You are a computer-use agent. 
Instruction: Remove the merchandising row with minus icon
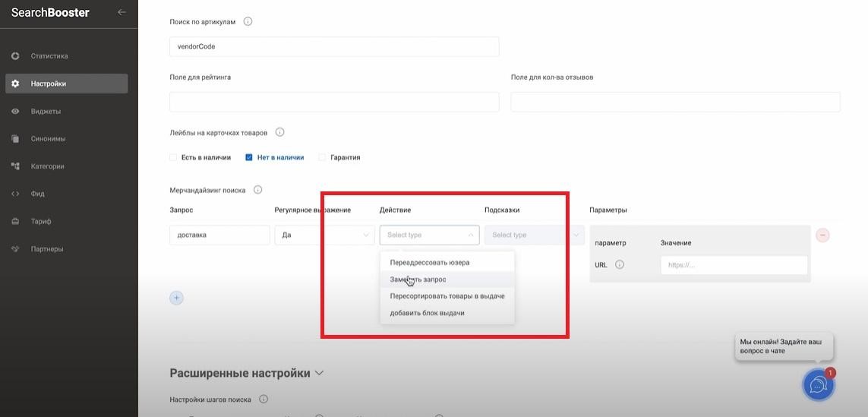822,235
